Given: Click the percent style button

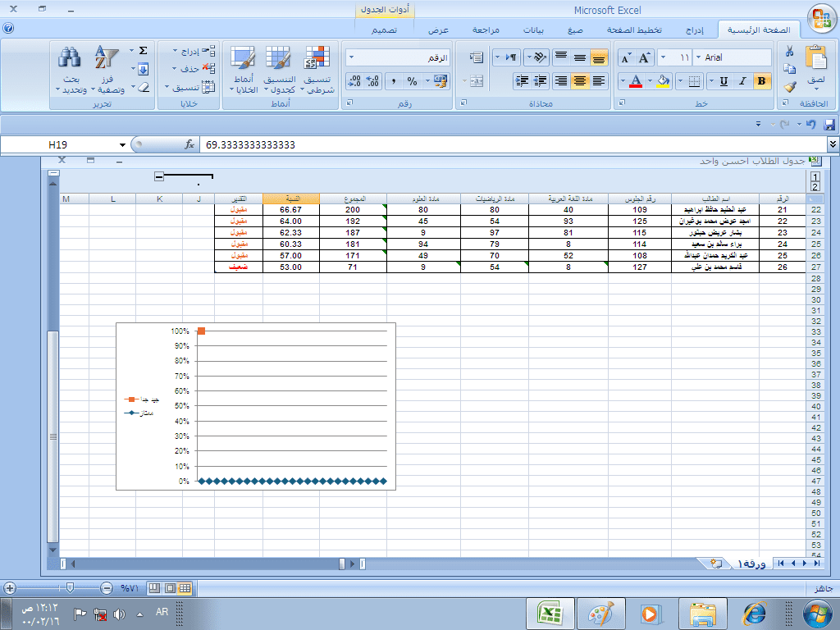Looking at the screenshot, I should pos(412,81).
